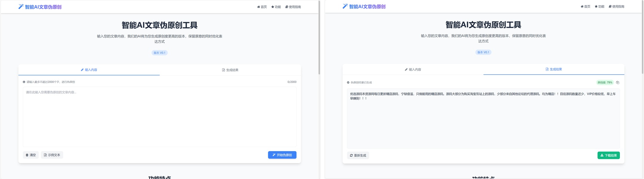
Task: Click the document icon on 示例文本 button
Action: click(x=45, y=155)
